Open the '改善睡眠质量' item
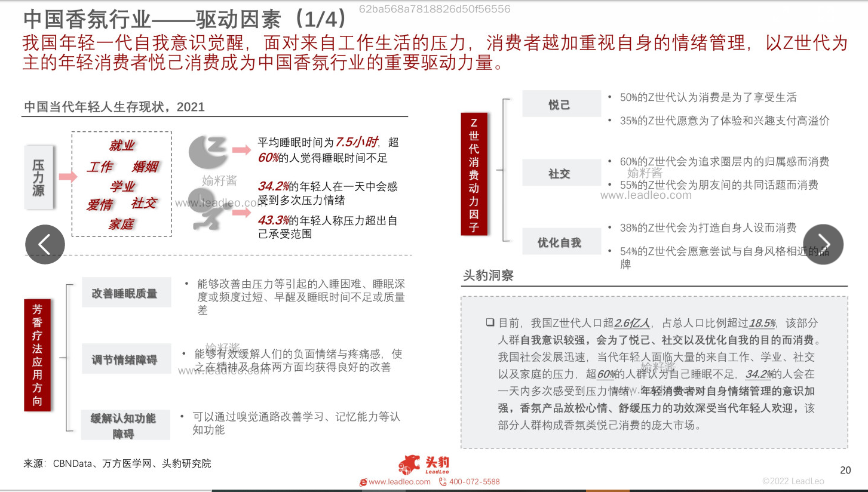This screenshot has height=492, width=868. coord(126,292)
